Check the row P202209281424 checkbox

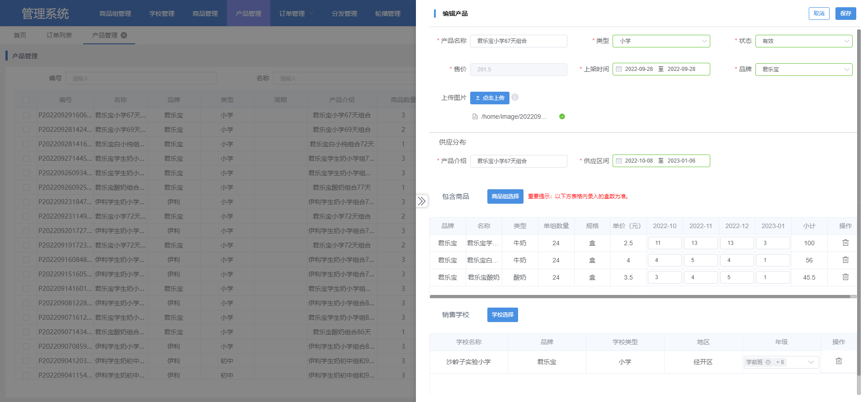(26, 130)
